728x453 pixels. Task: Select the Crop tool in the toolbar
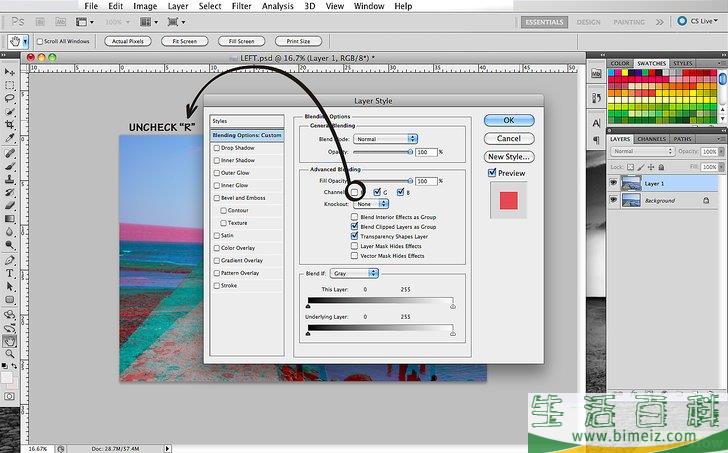click(x=10, y=124)
